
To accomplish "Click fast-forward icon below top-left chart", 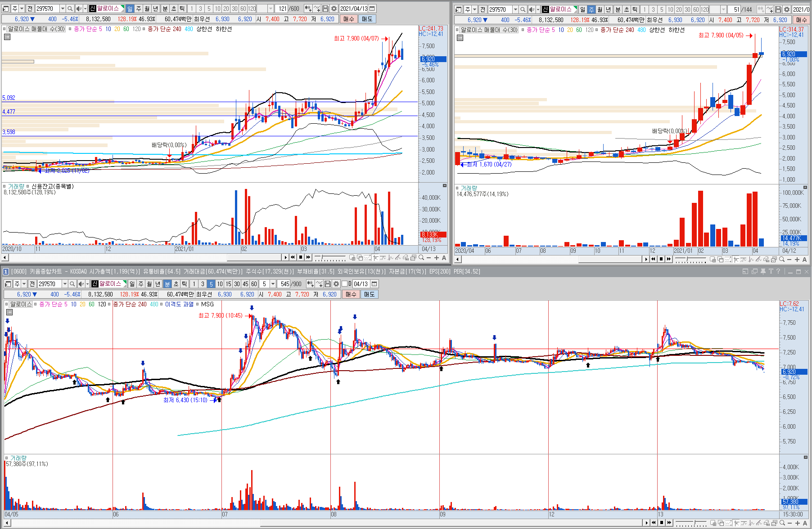I will 308,257.
